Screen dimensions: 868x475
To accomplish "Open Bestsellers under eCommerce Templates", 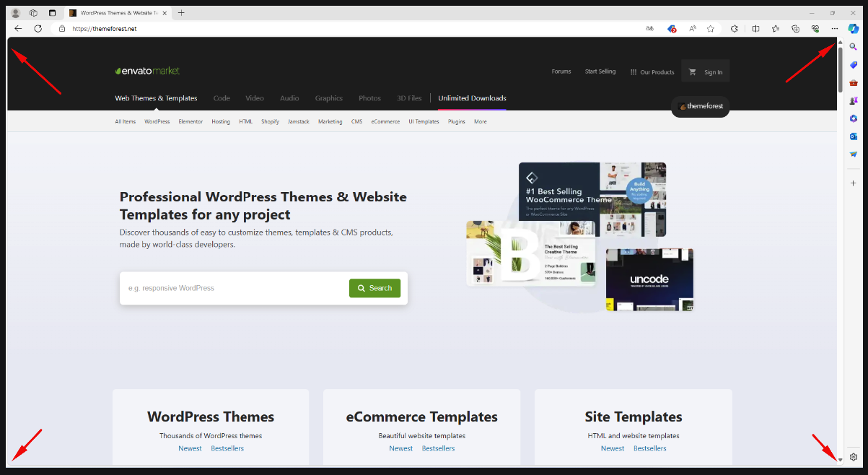I will pos(439,448).
